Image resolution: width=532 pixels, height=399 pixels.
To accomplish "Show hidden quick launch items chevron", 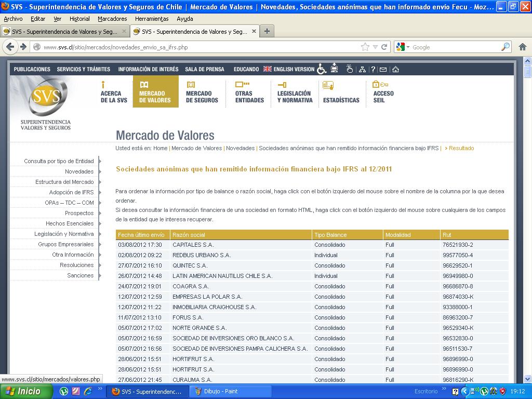I will pos(100,389).
